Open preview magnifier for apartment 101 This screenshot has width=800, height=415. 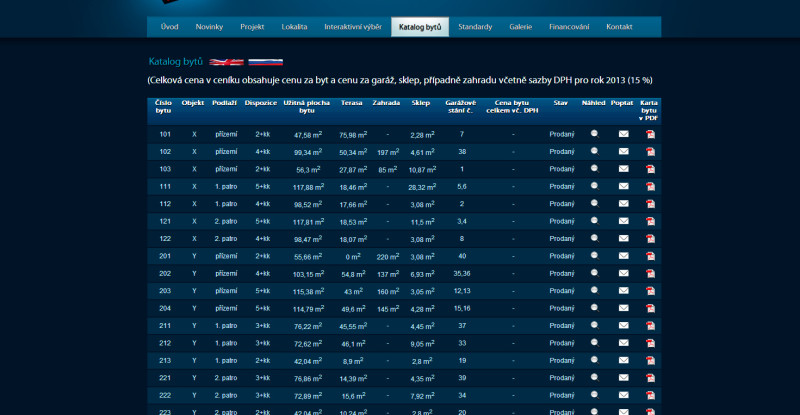click(594, 134)
